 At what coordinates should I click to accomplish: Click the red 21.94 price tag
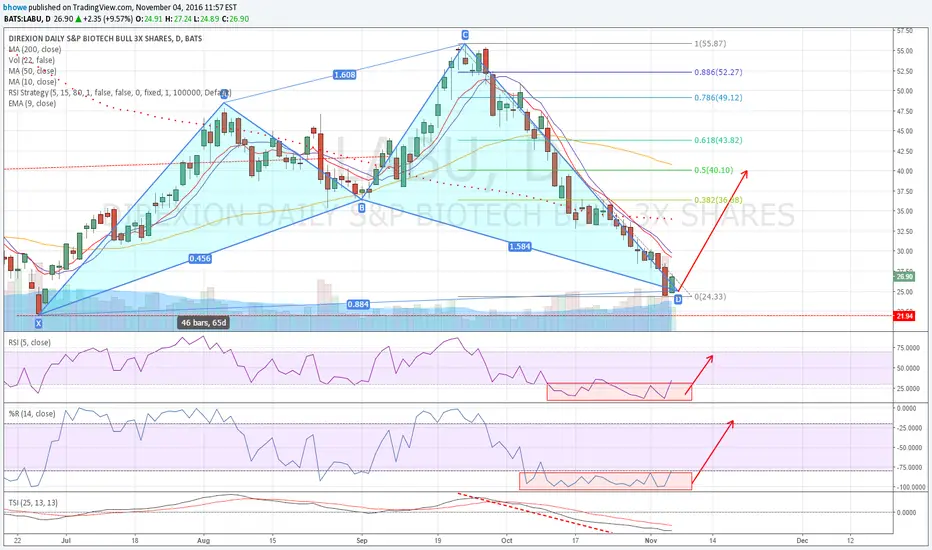tap(904, 316)
